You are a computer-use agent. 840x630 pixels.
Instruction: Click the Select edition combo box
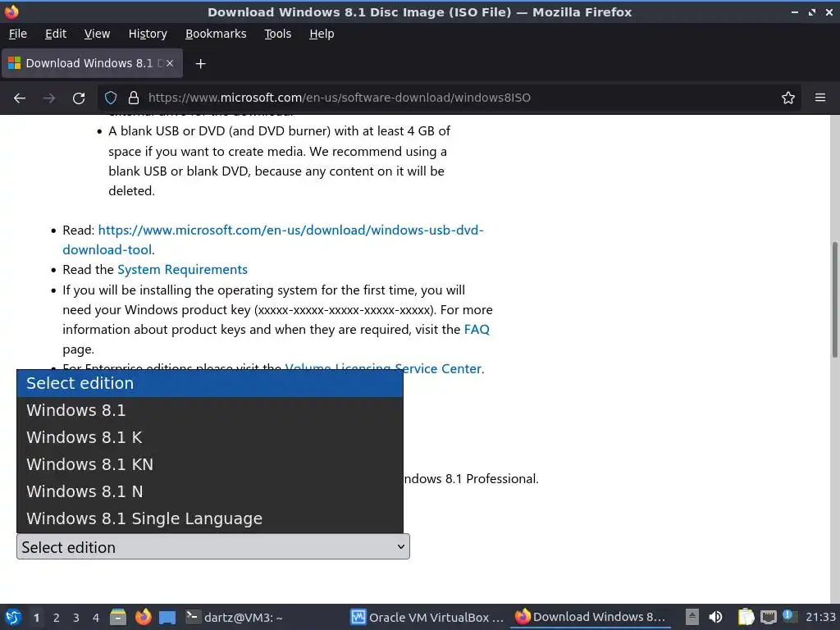[213, 547]
